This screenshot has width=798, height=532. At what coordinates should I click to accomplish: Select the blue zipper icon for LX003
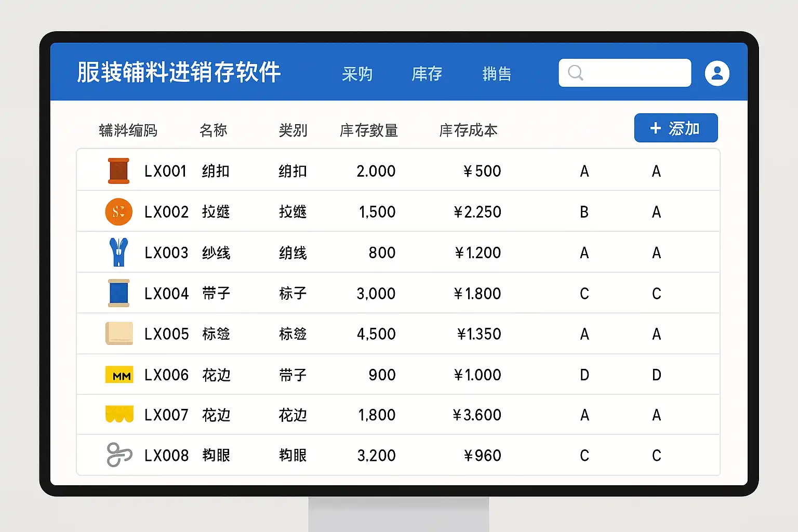[x=119, y=252]
